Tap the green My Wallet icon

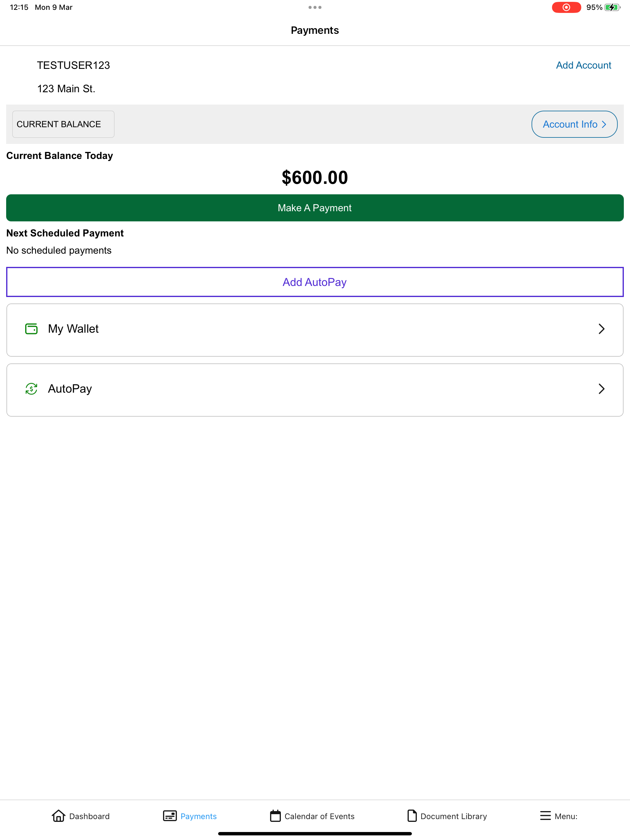pyautogui.click(x=31, y=329)
